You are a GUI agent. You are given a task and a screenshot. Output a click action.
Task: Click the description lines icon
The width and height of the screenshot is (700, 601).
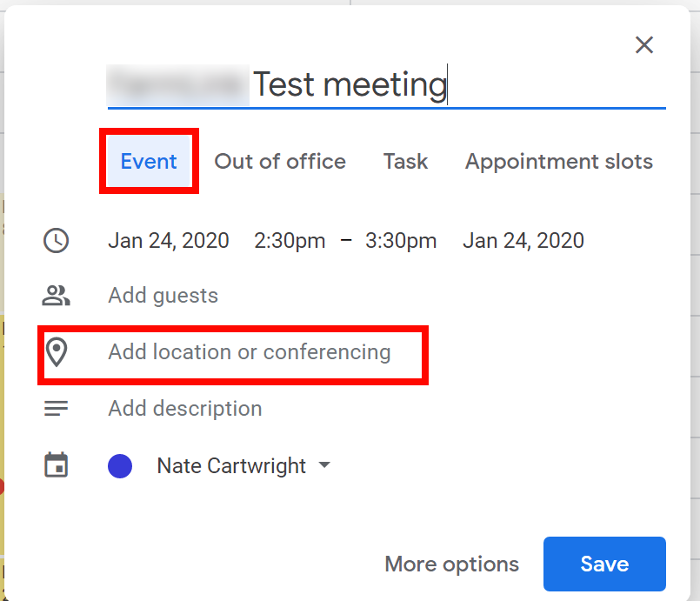[x=57, y=408]
